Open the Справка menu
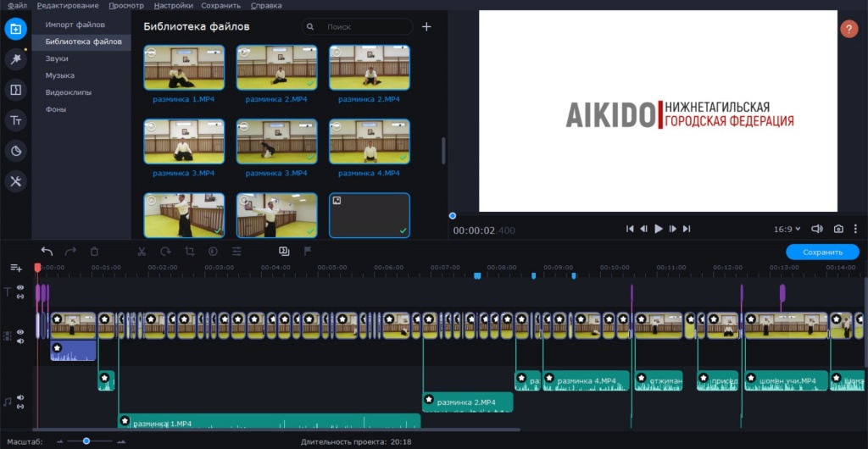The width and height of the screenshot is (868, 449). (266, 6)
